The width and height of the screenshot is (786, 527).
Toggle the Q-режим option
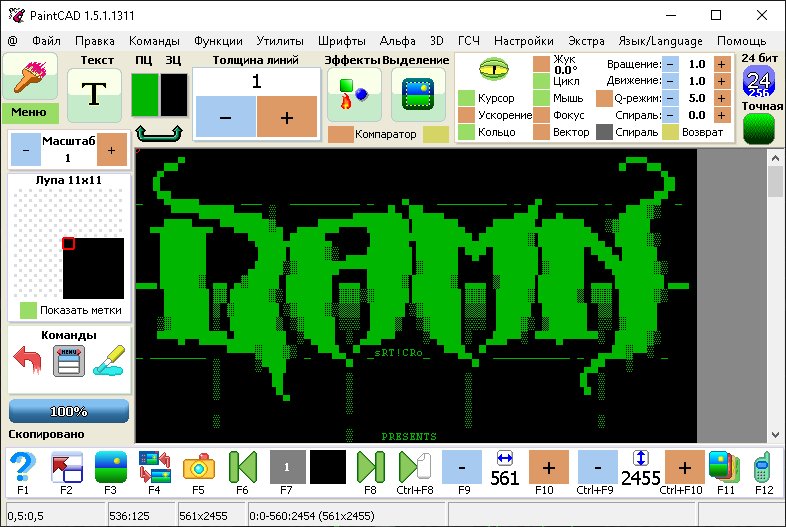pyautogui.click(x=604, y=98)
